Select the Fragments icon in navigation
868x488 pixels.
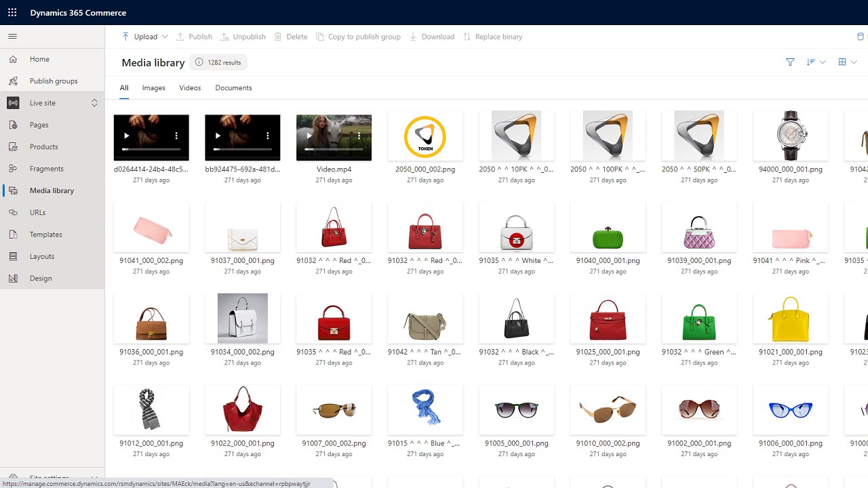coord(13,169)
